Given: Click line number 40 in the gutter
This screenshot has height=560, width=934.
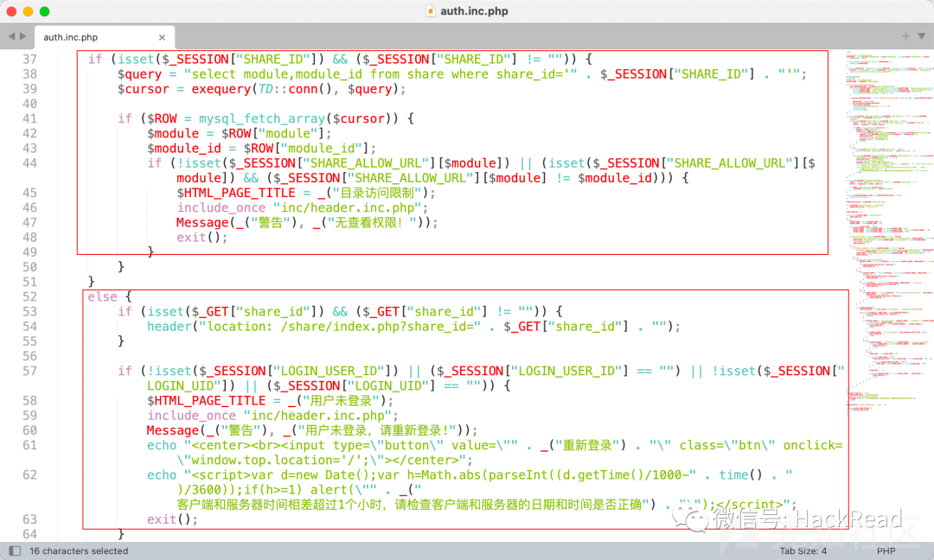Looking at the screenshot, I should click(x=29, y=104).
